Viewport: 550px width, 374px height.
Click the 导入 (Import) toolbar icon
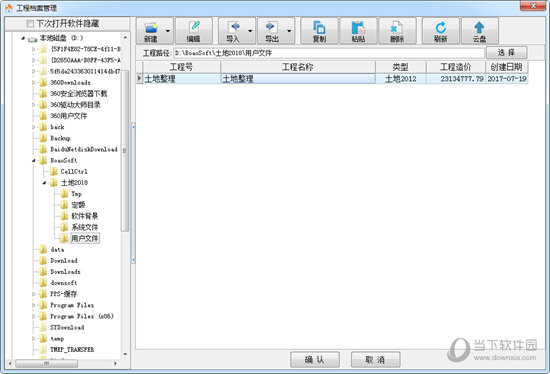[x=233, y=31]
